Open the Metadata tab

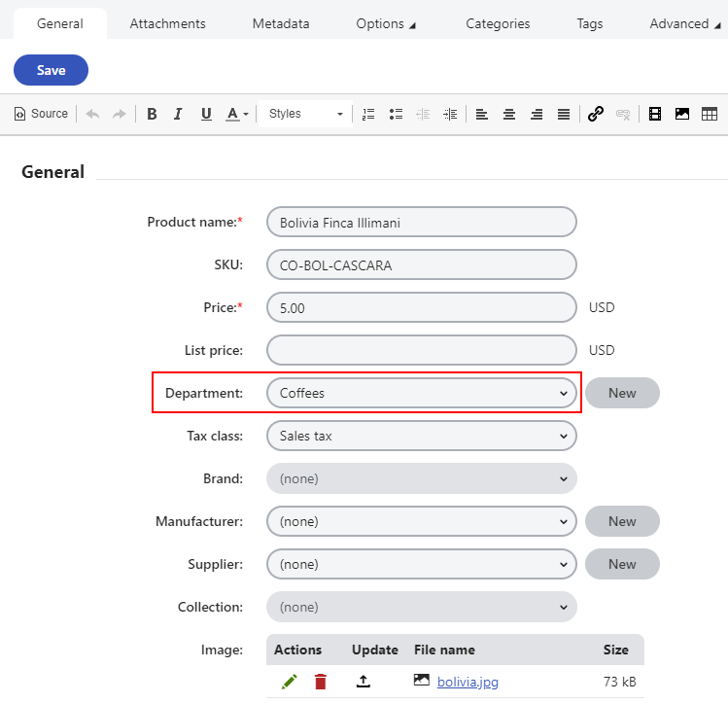tap(280, 23)
